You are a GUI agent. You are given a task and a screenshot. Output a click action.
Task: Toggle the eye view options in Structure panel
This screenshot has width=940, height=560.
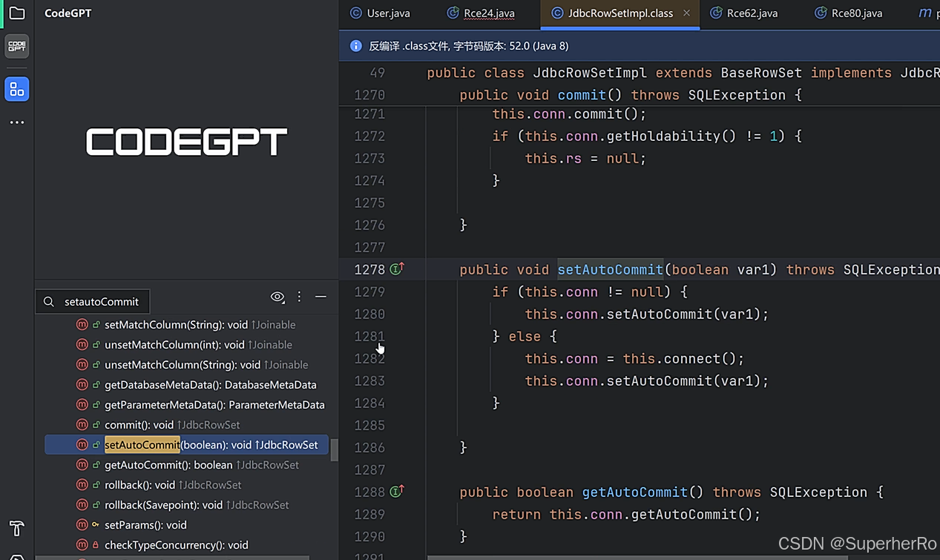pos(277,297)
